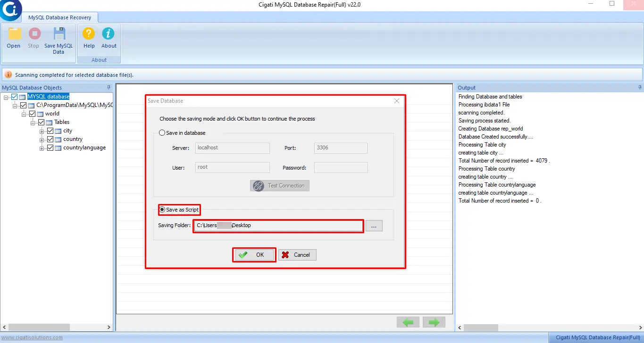Select the Save in database radio button
Screen dimensions: 644x343
tap(162, 133)
